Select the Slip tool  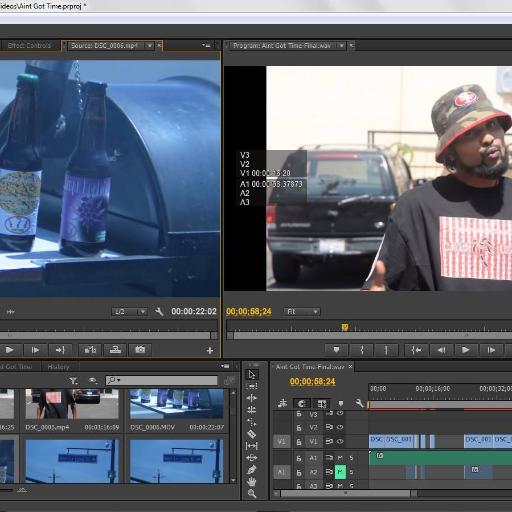(252, 446)
